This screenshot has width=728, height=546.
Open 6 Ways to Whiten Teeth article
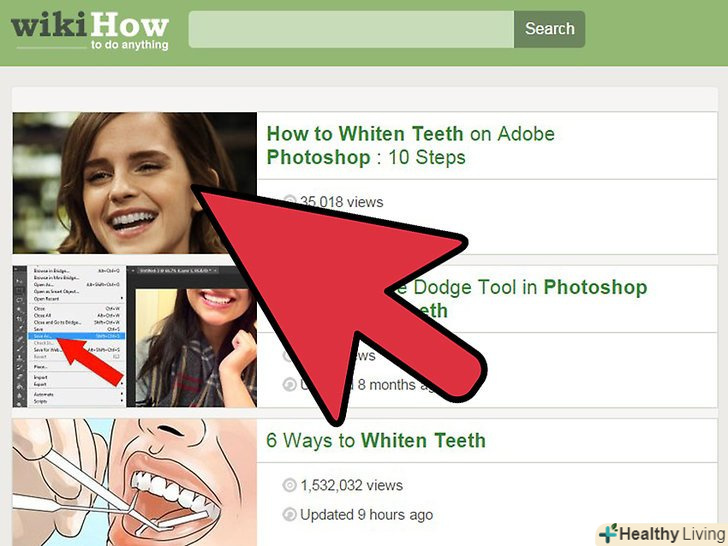[x=376, y=441]
